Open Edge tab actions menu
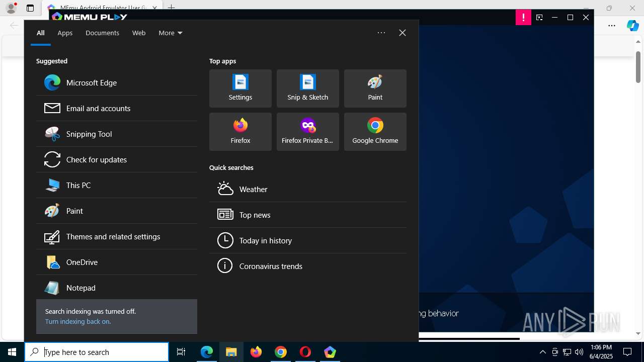Image resolution: width=644 pixels, height=362 pixels. click(x=30, y=8)
